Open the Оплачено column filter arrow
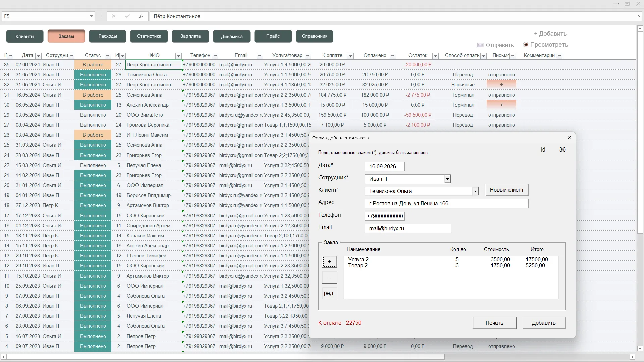644x362 pixels. [x=393, y=56]
